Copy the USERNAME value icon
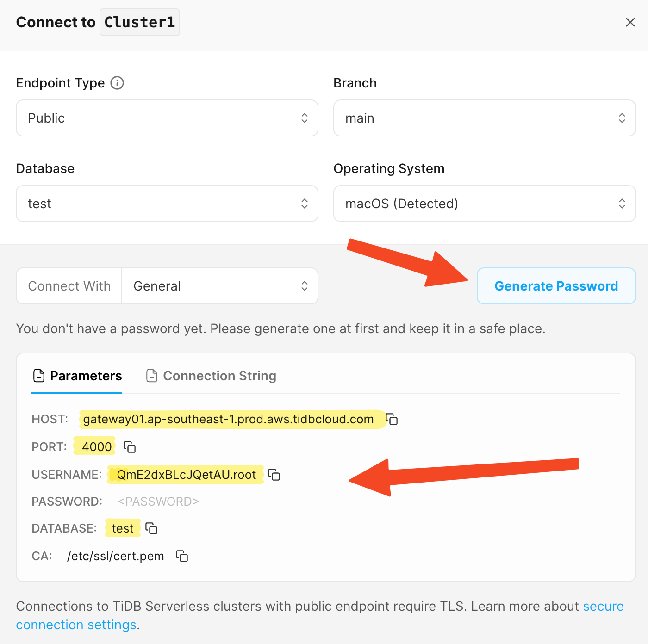Image resolution: width=648 pixels, height=644 pixels. pyautogui.click(x=274, y=475)
